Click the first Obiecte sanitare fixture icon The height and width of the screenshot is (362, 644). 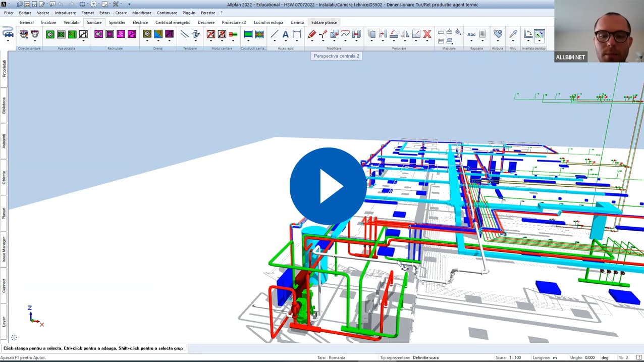pos(24,34)
